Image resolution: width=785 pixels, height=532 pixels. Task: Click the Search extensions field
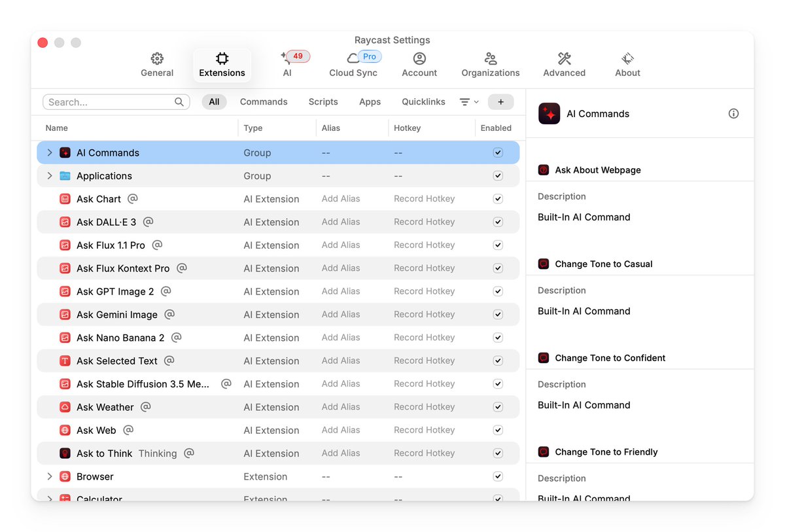click(x=116, y=102)
